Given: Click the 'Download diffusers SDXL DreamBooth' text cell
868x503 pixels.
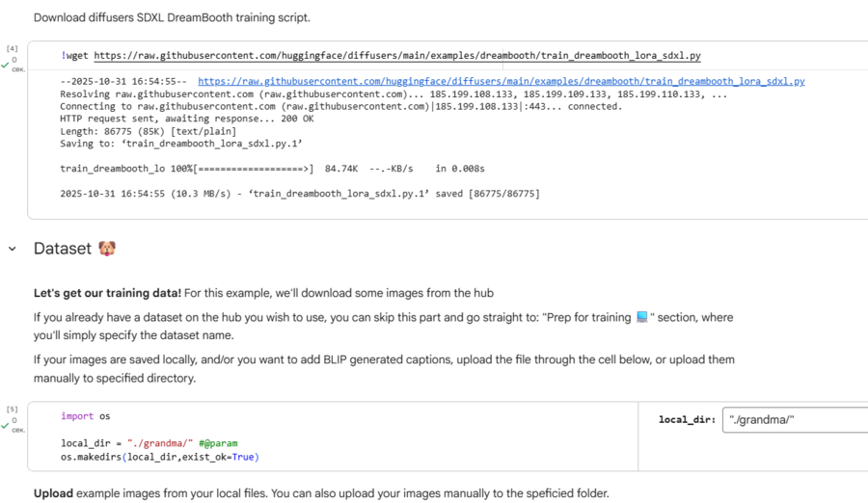Looking at the screenshot, I should (x=172, y=17).
